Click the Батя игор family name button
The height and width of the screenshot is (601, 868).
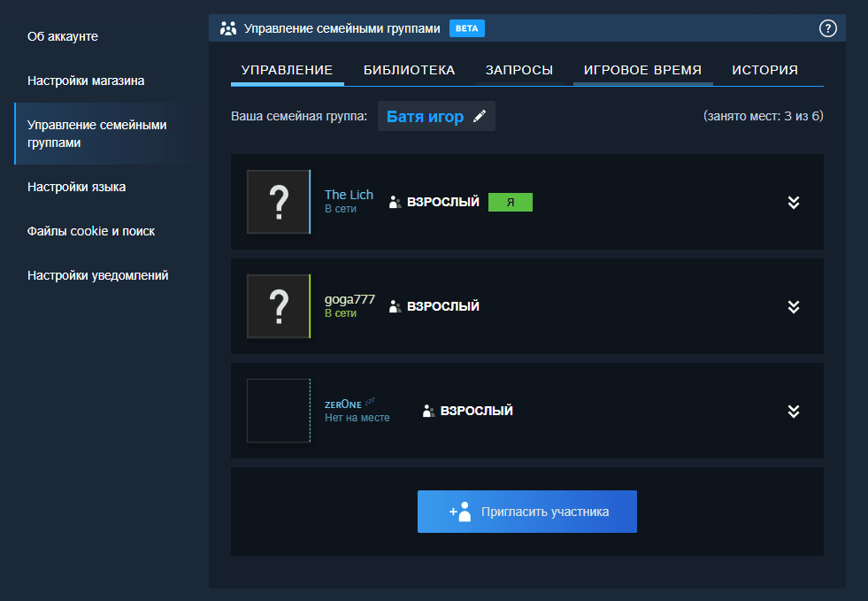[x=425, y=115]
